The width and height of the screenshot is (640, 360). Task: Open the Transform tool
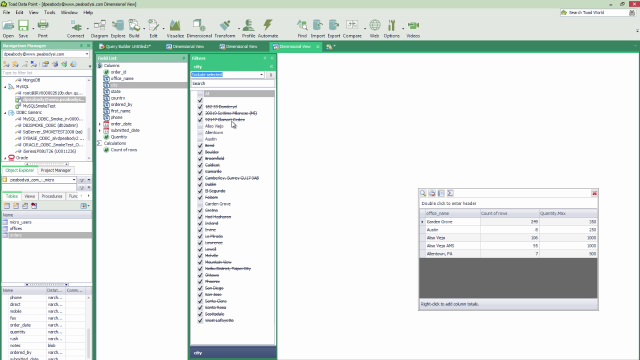225,29
